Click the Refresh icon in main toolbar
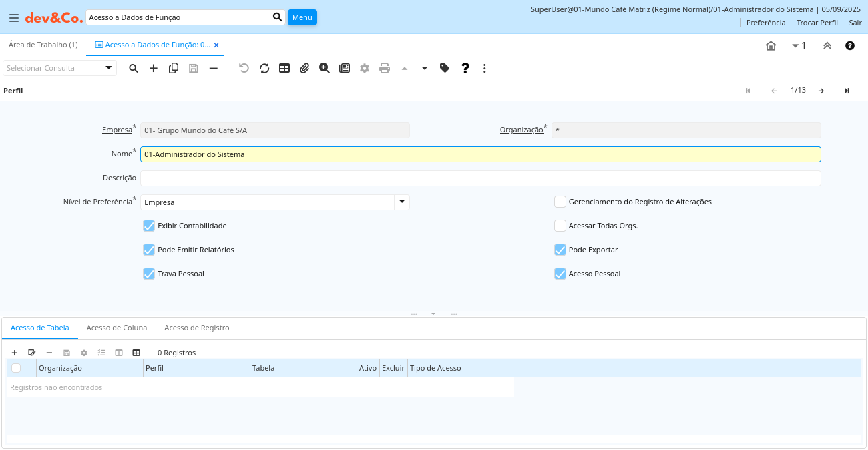 (x=264, y=68)
